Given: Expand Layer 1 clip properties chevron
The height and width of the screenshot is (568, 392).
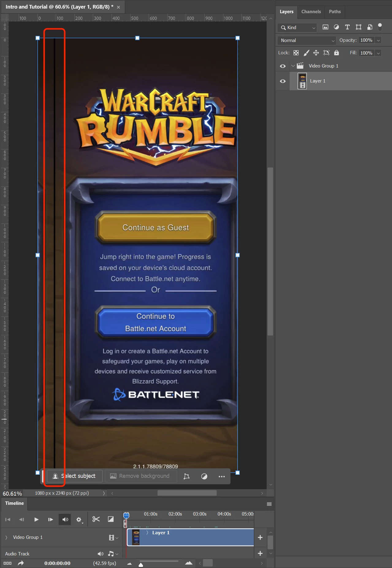Looking at the screenshot, I should (x=147, y=533).
